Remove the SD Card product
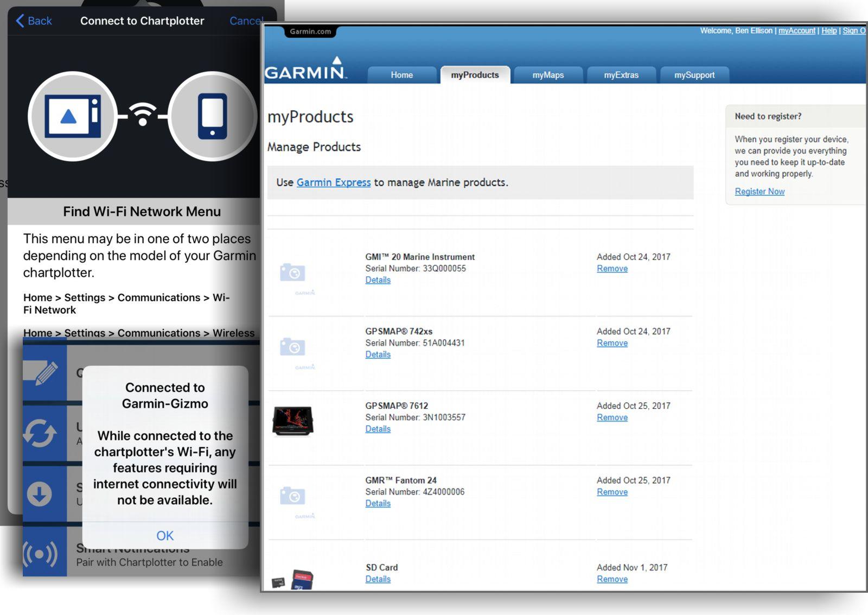The height and width of the screenshot is (615, 868). [612, 579]
